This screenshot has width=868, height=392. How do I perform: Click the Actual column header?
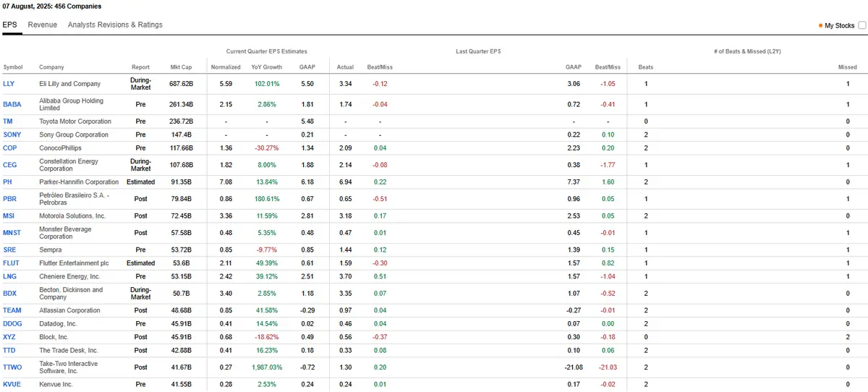click(345, 67)
